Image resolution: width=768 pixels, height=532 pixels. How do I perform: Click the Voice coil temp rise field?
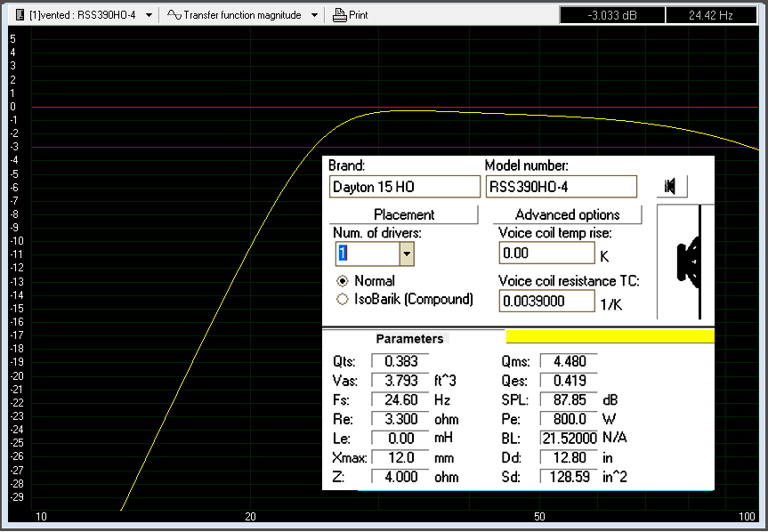click(546, 253)
